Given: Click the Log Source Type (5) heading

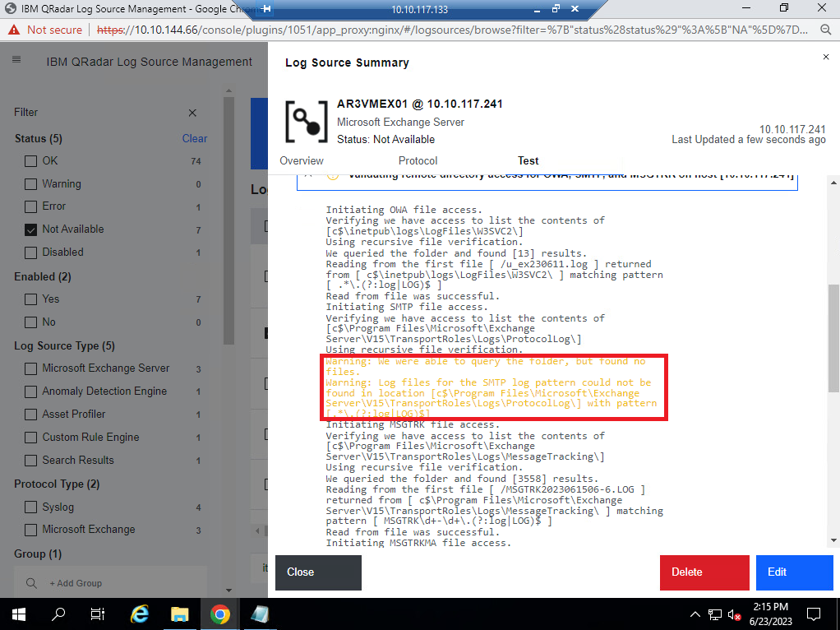Looking at the screenshot, I should click(64, 345).
